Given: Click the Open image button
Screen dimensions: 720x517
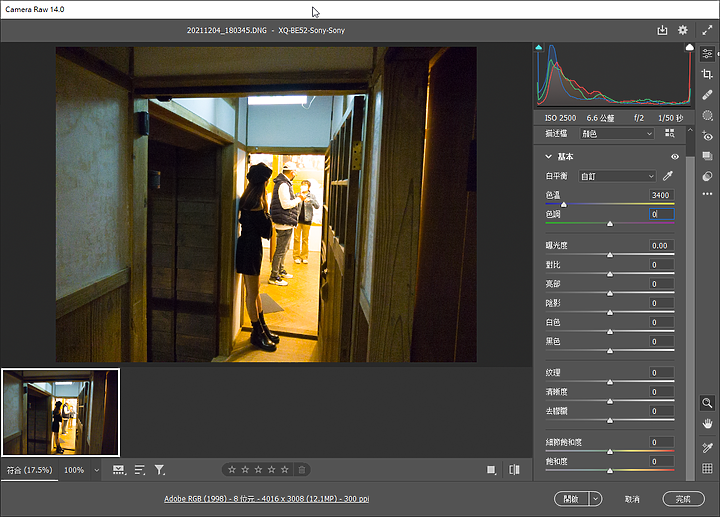Looking at the screenshot, I should (572, 499).
